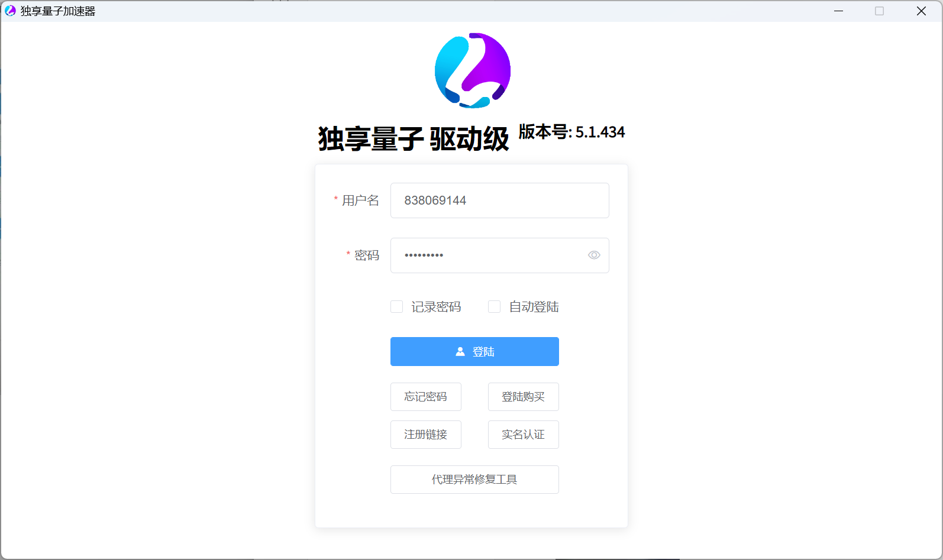Screen dimensions: 943x560
Task: Launch 代理异常修复工具 repair tool
Action: 474,480
